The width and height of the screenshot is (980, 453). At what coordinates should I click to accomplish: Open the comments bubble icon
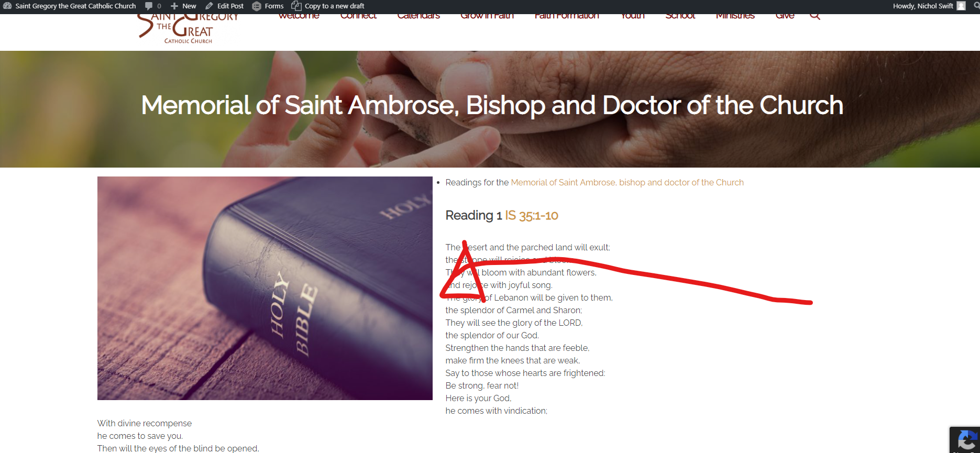149,6
